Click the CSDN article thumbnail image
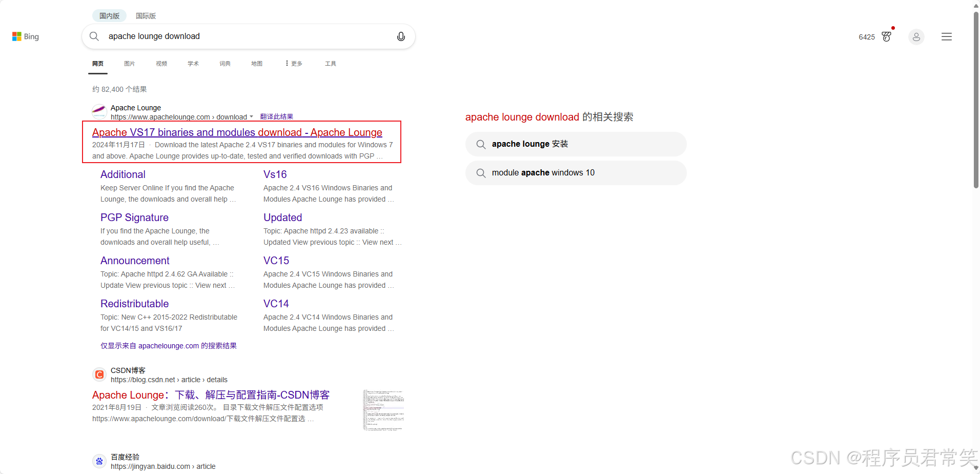The width and height of the screenshot is (980, 474). pos(383,410)
